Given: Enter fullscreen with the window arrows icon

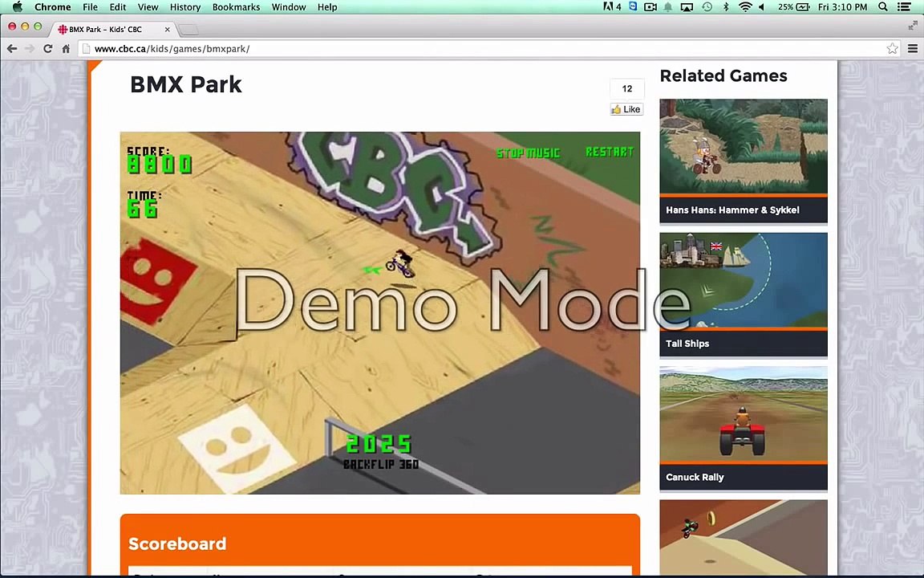Looking at the screenshot, I should (913, 26).
